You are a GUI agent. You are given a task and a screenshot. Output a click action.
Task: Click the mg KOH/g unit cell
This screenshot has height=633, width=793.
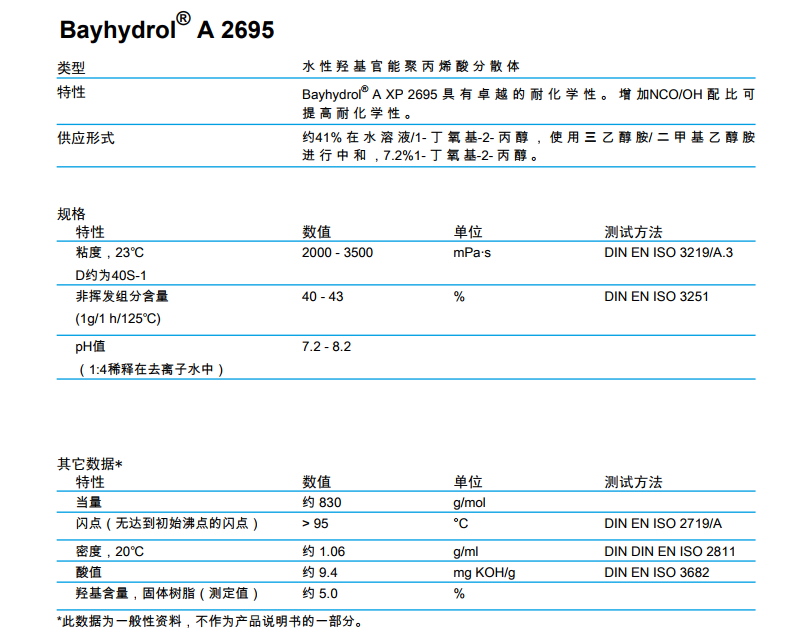click(x=485, y=572)
